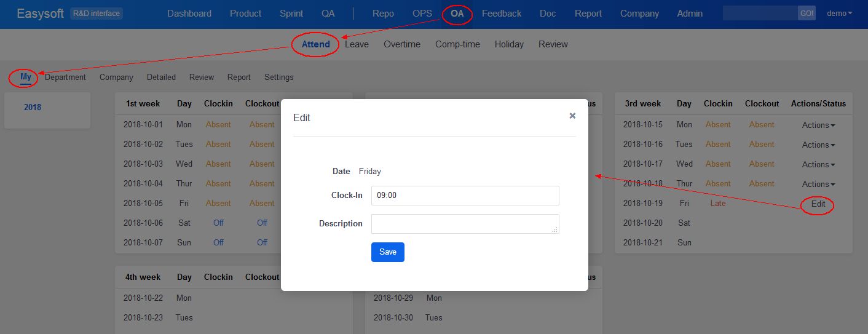
Task: Switch to the Leave tab
Action: [357, 44]
